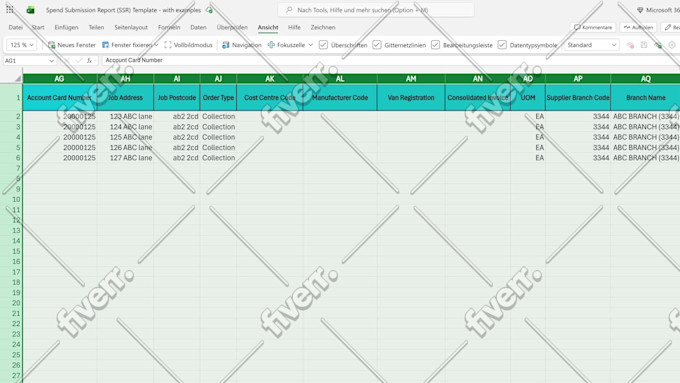This screenshot has width=680, height=383.
Task: Click the Kommentare button
Action: click(593, 27)
